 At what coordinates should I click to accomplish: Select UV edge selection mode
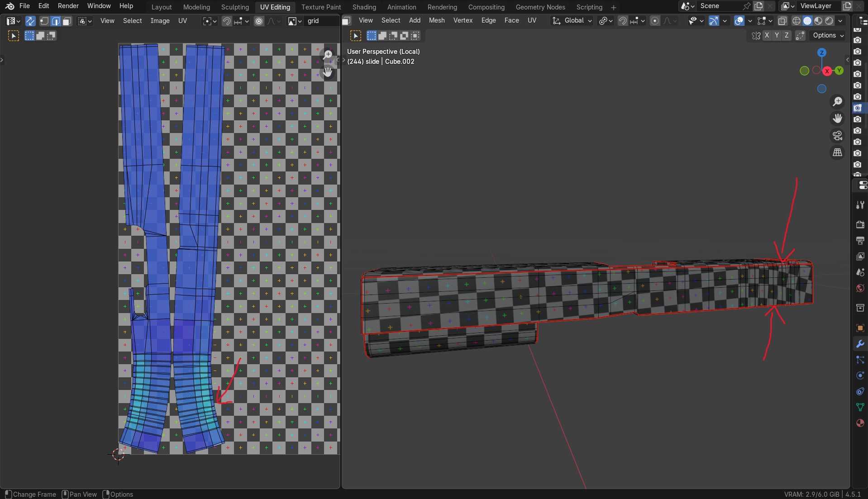56,21
